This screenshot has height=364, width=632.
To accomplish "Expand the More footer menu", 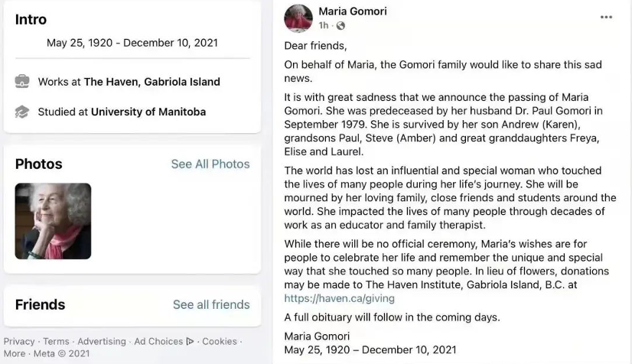I will (14, 353).
